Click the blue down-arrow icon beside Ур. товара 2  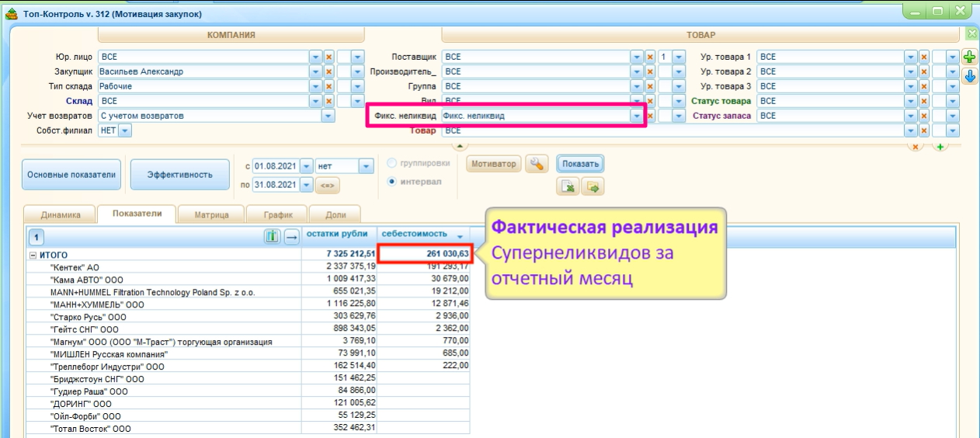point(969,76)
